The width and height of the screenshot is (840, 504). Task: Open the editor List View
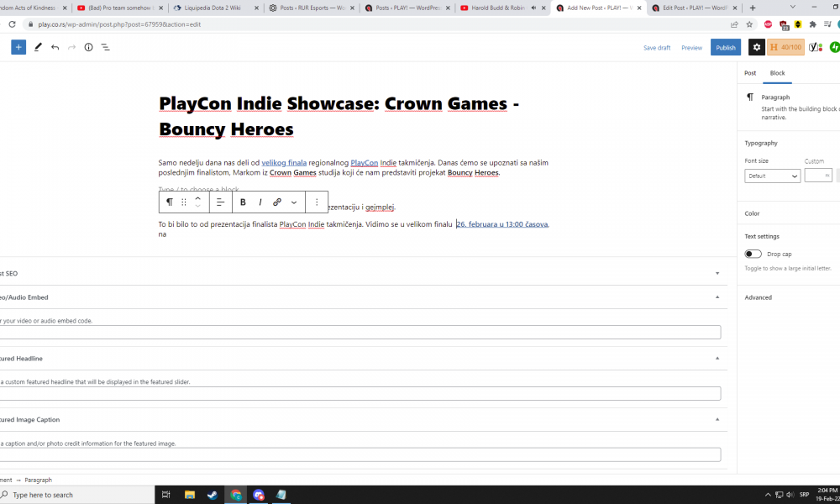(106, 47)
